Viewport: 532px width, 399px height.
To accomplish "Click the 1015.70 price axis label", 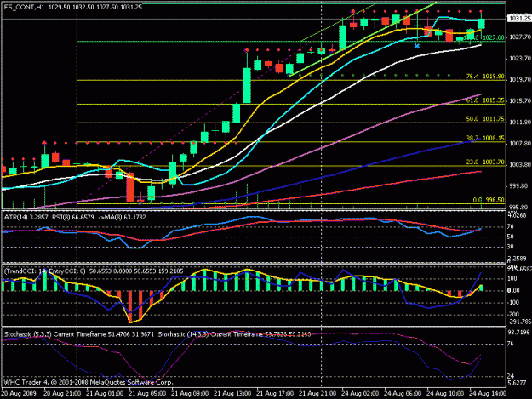I will pos(520,100).
